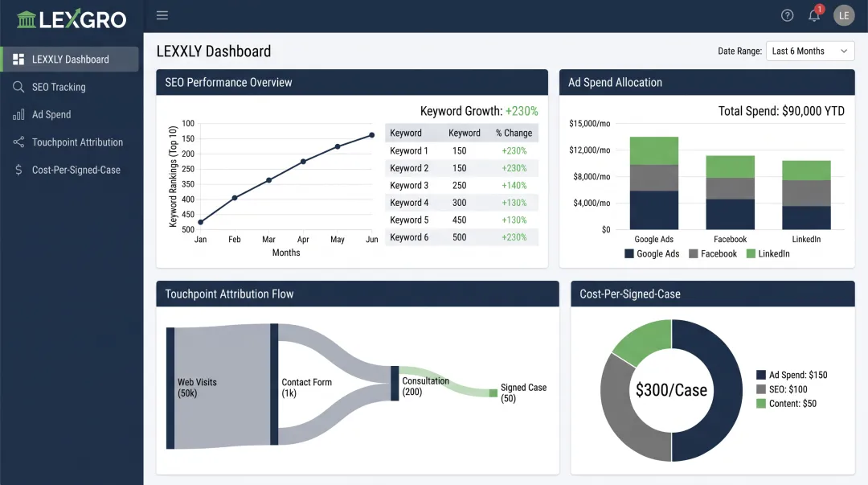Screen dimensions: 868x485
Task: Click the Cost-Per-Signed-Case dollar icon
Action: tap(18, 170)
